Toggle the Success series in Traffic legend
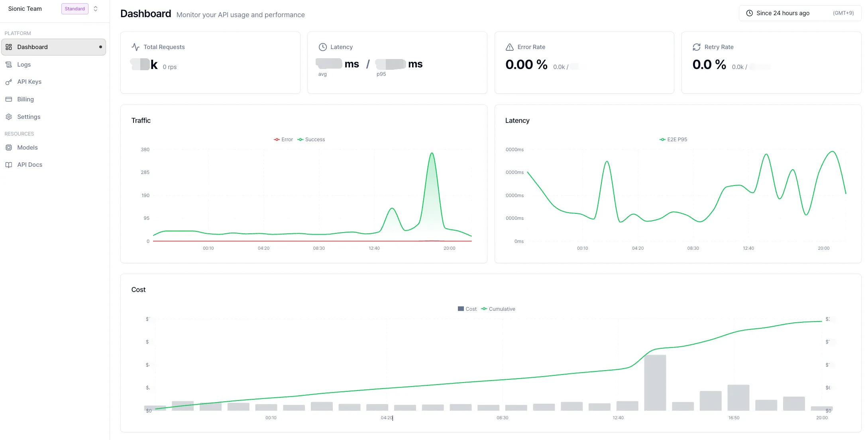 click(x=311, y=140)
